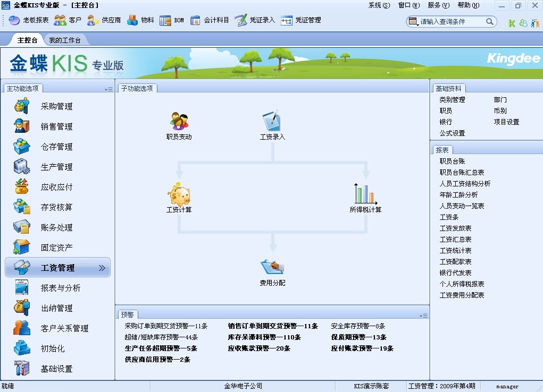Open the 工资发放表 report
543x392 pixels.
[x=455, y=228]
